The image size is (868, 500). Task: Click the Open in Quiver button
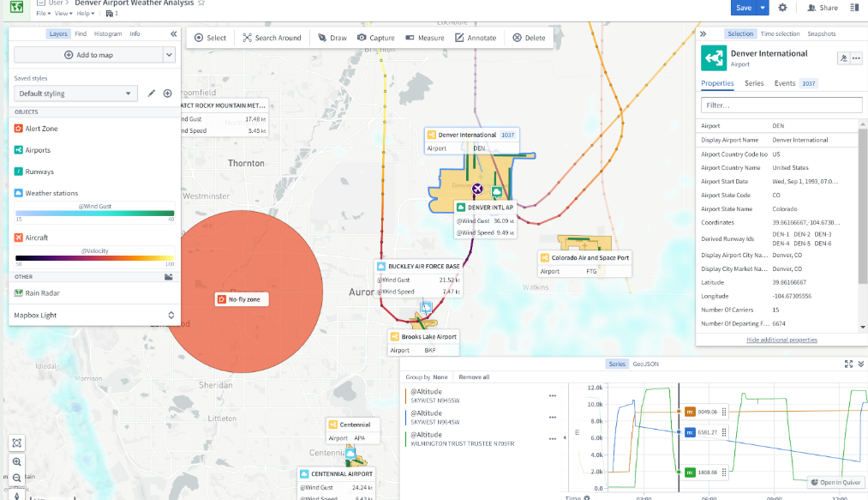tap(835, 482)
